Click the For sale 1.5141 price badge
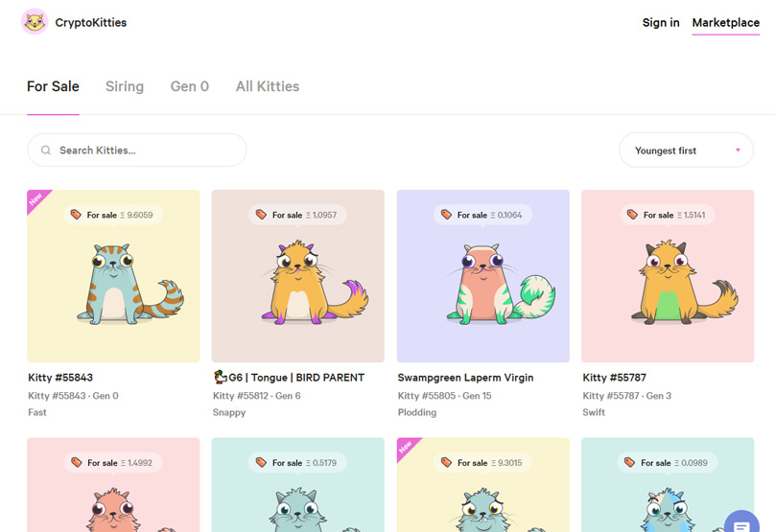 [668, 215]
